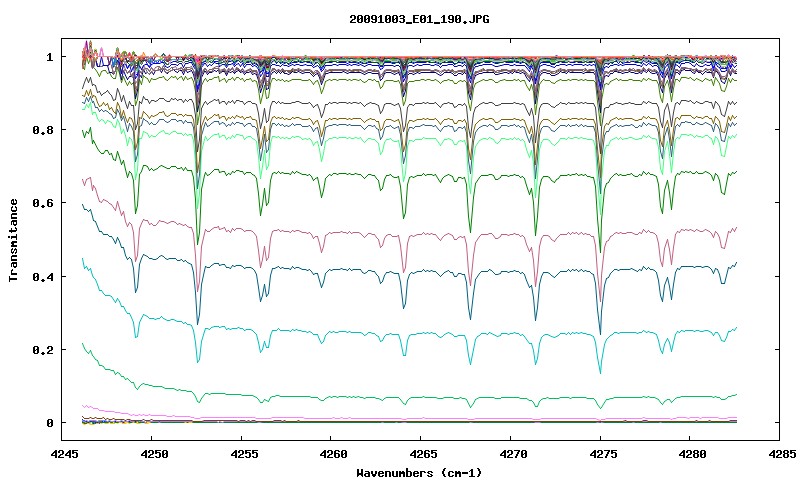The image size is (800, 480).
Task: Click y-axis tick label 1
Action: [49, 57]
